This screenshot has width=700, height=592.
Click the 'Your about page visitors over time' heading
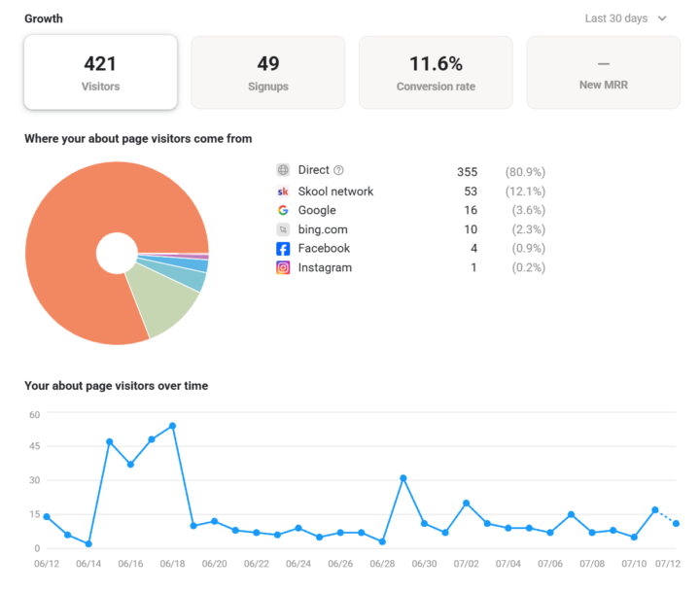[116, 386]
